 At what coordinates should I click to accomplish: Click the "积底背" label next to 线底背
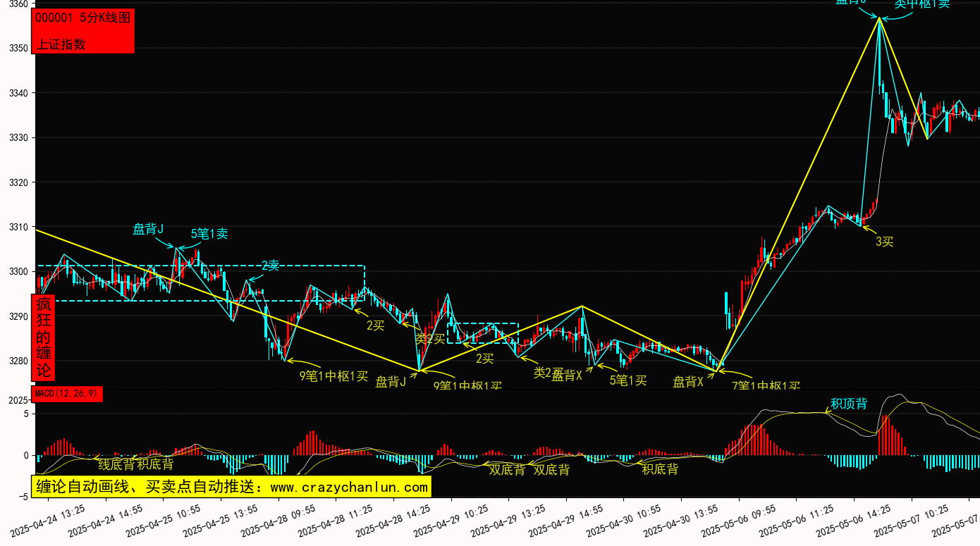155,464
